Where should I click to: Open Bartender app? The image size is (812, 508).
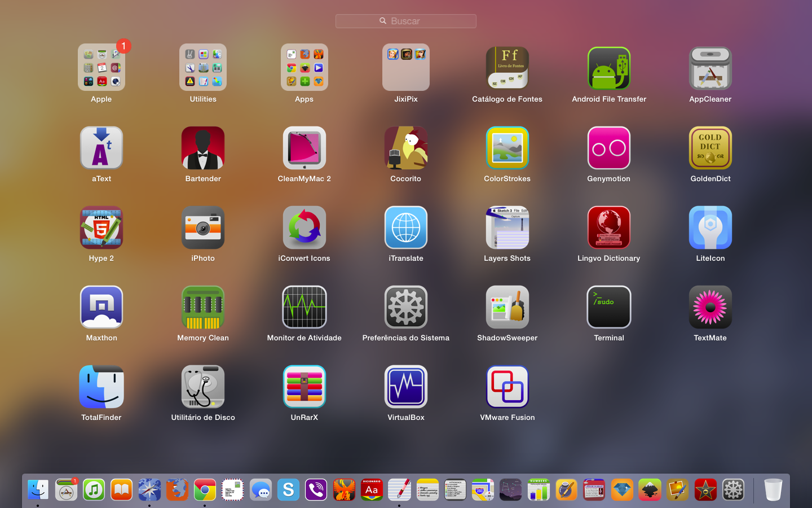pos(203,148)
